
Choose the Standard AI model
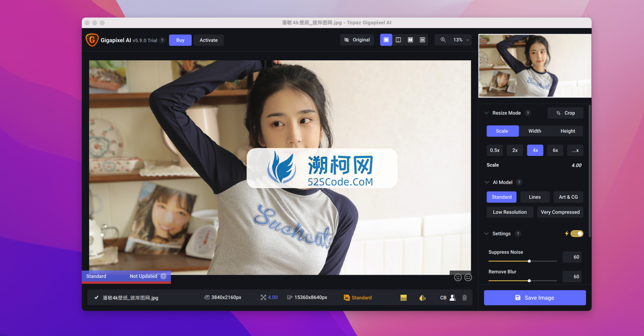point(502,197)
